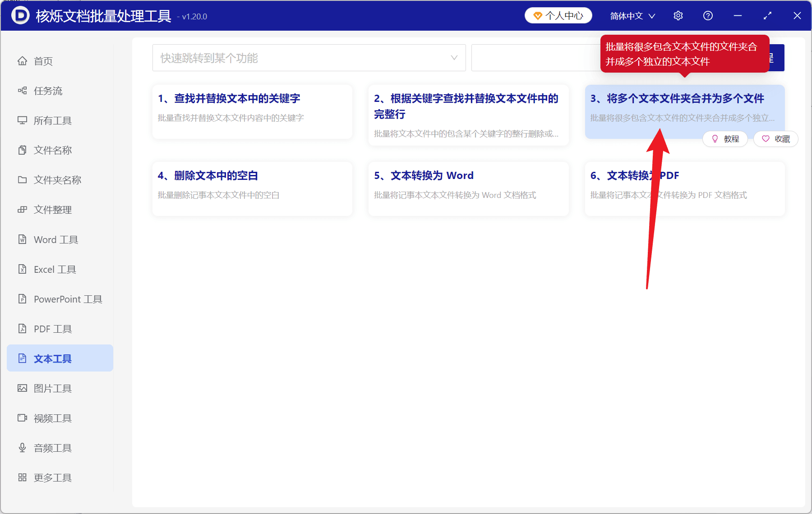812x514 pixels.
Task: Open the 快速跳转到某个功能 dropdown
Action: pyautogui.click(x=309, y=58)
